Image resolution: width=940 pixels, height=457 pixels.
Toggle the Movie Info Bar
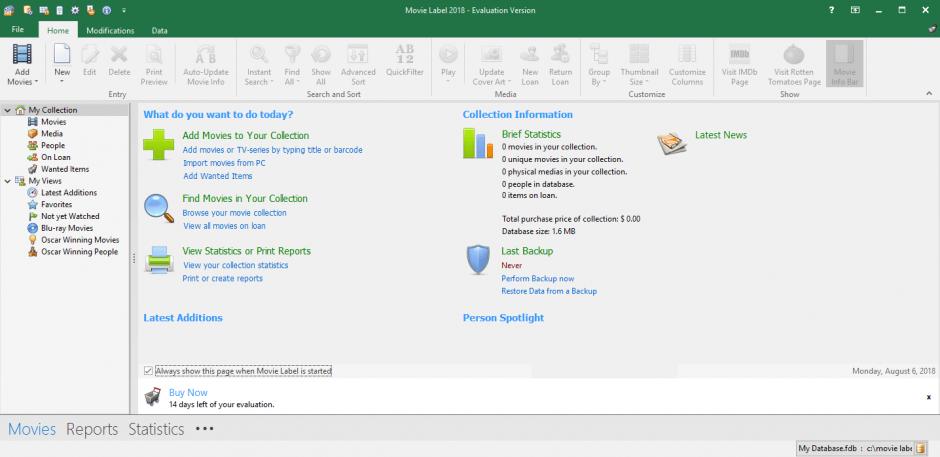[x=844, y=64]
